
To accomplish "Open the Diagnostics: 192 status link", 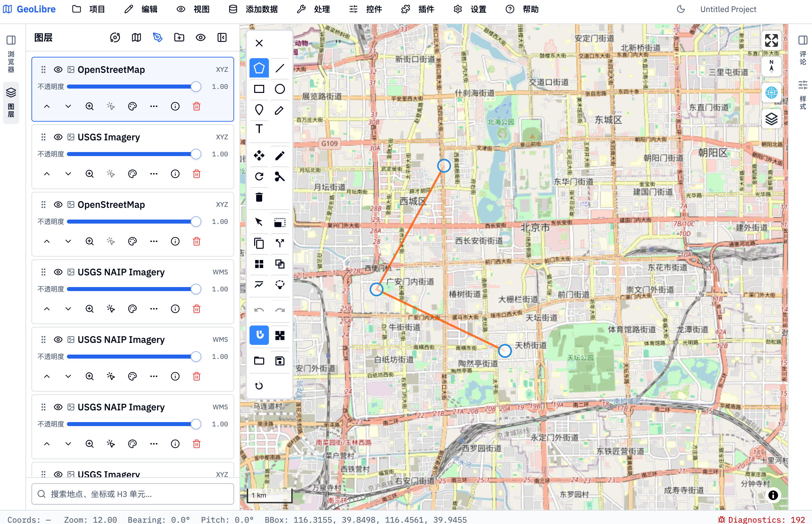I will tap(761, 519).
